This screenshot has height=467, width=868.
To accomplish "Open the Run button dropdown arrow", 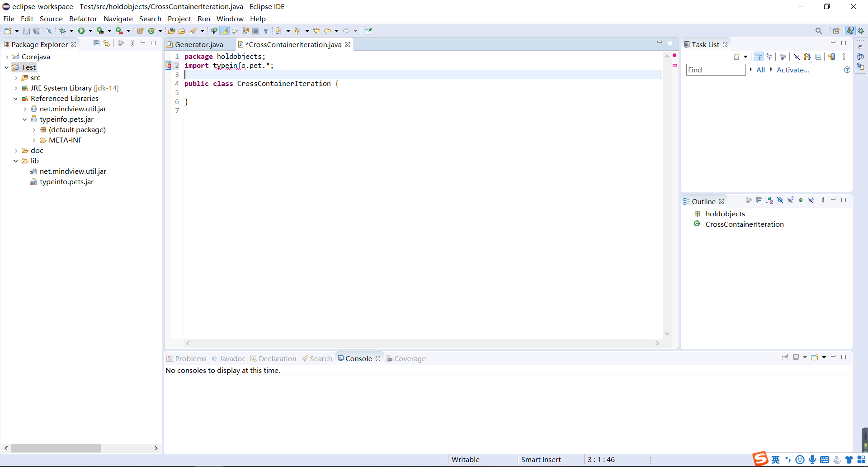I will tap(90, 31).
